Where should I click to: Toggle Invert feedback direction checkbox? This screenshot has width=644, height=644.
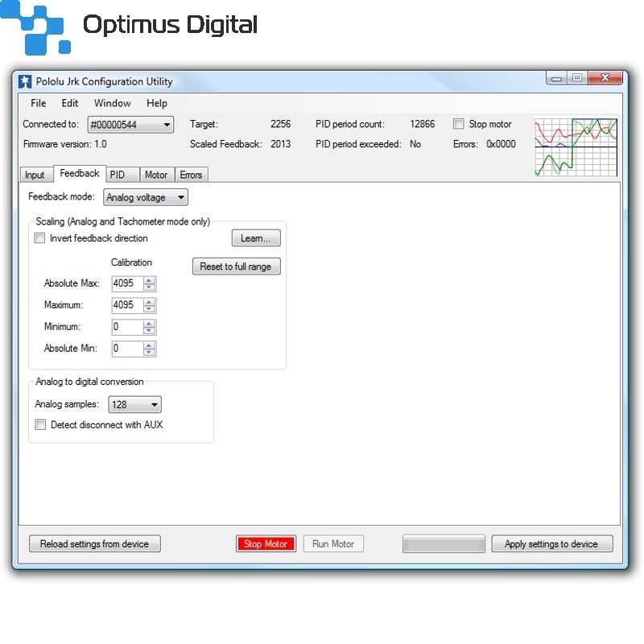pos(39,237)
